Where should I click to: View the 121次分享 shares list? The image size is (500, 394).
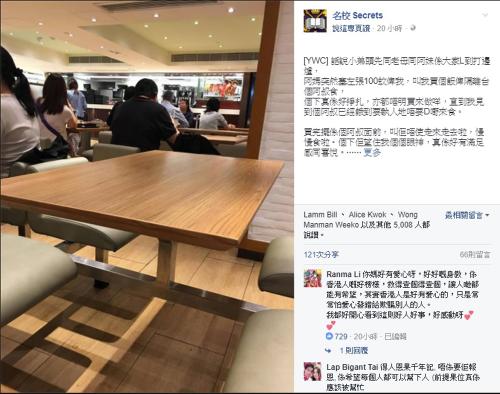(321, 255)
